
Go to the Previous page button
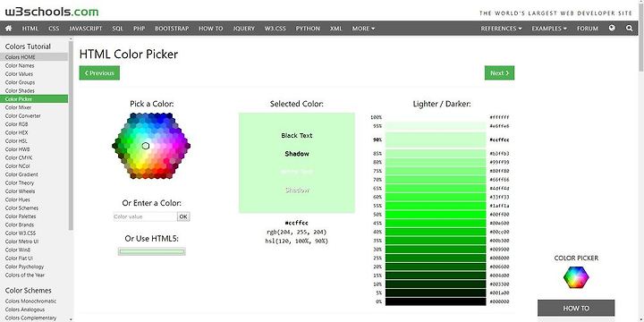pyautogui.click(x=99, y=73)
